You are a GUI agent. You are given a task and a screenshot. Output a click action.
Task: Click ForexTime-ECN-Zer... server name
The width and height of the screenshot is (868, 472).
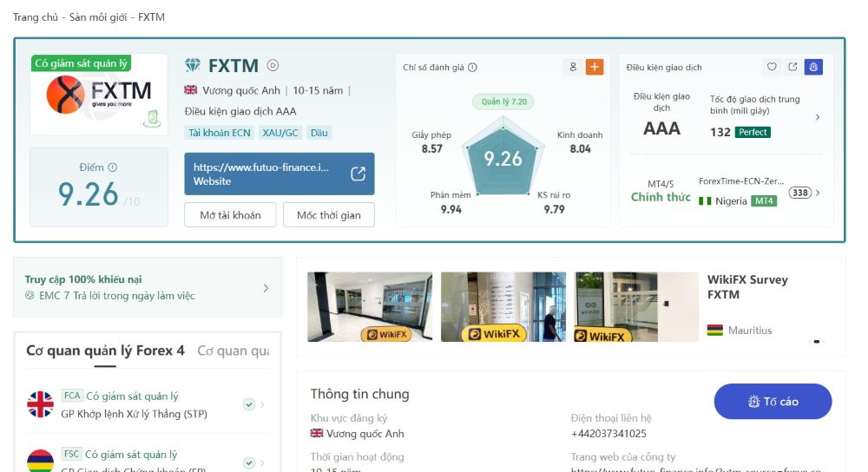pyautogui.click(x=741, y=181)
